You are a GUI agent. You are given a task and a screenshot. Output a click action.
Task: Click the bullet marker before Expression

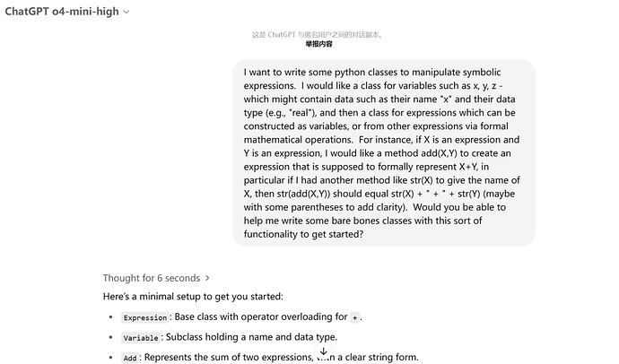[110, 317]
